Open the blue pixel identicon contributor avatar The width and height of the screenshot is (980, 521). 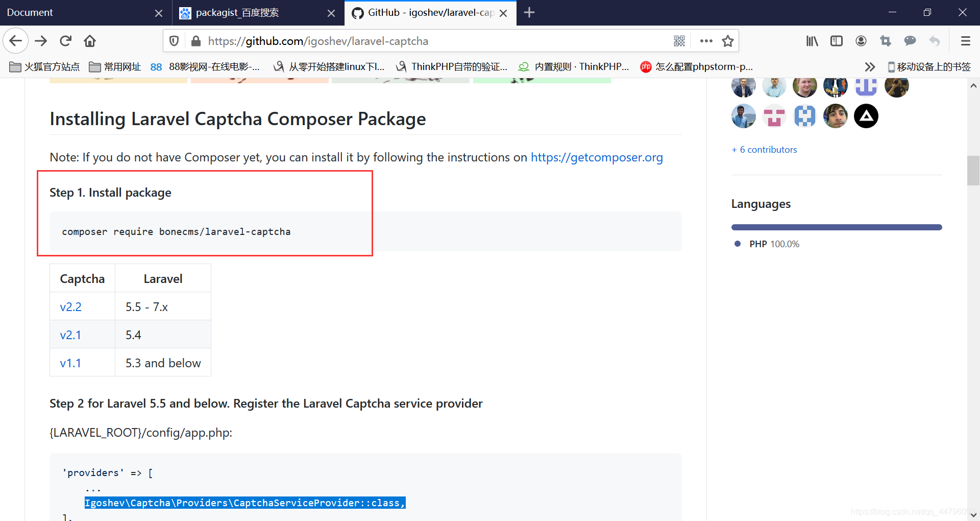coord(805,116)
